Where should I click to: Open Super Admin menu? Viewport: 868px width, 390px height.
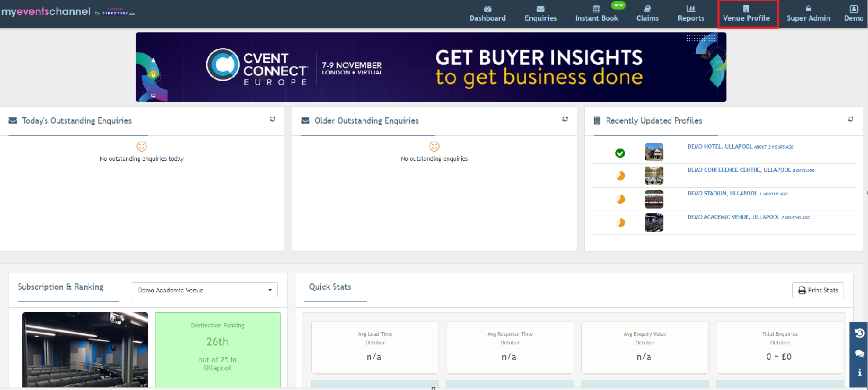click(x=808, y=14)
